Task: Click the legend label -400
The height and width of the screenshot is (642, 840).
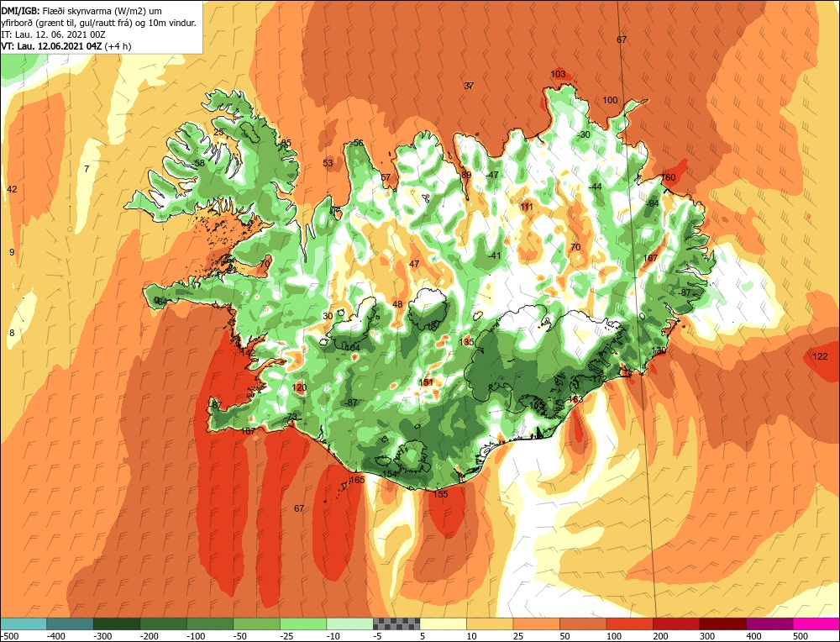Action: click(x=55, y=636)
